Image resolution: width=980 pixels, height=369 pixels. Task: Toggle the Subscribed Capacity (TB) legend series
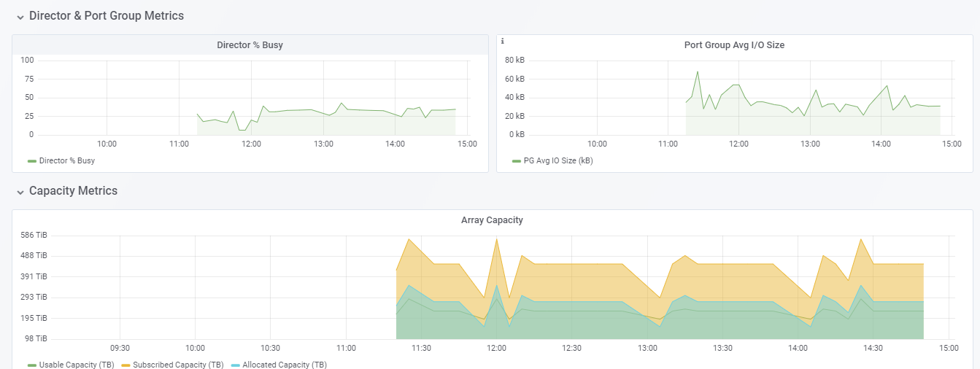point(178,365)
